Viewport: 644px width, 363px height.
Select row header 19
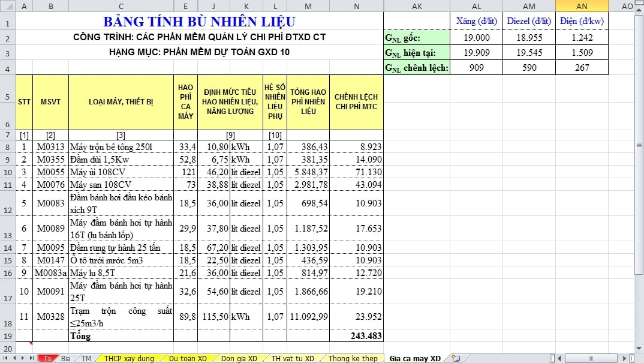pos(7,336)
